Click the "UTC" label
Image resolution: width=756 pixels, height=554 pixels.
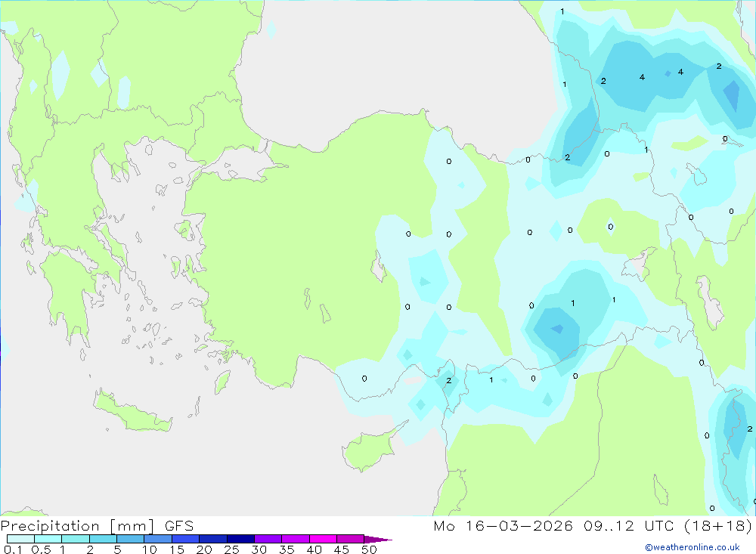pyautogui.click(x=659, y=526)
